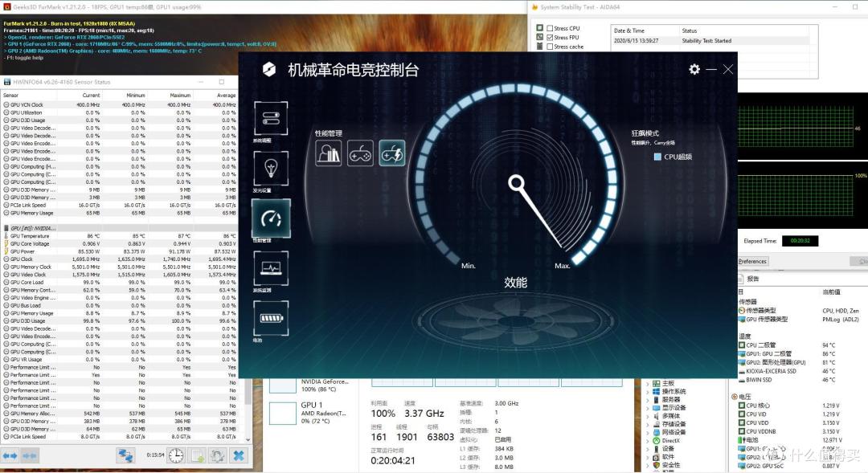The image size is (868, 473).
Task: Click HWiNFO logging sheet icon
Action: click(197, 455)
